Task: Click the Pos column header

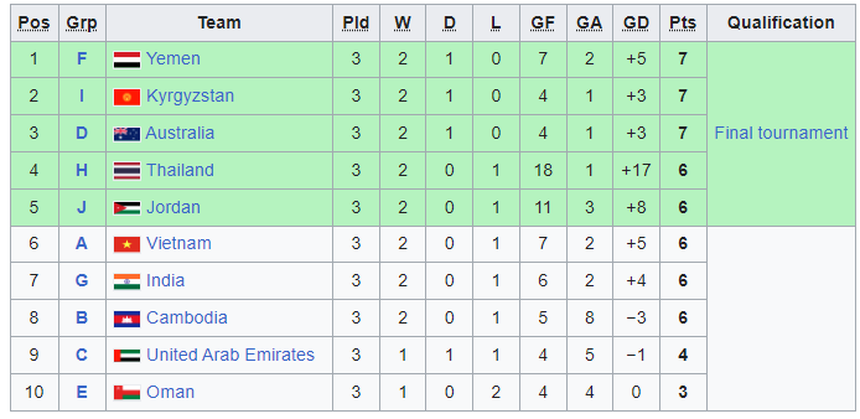Action: (x=33, y=22)
